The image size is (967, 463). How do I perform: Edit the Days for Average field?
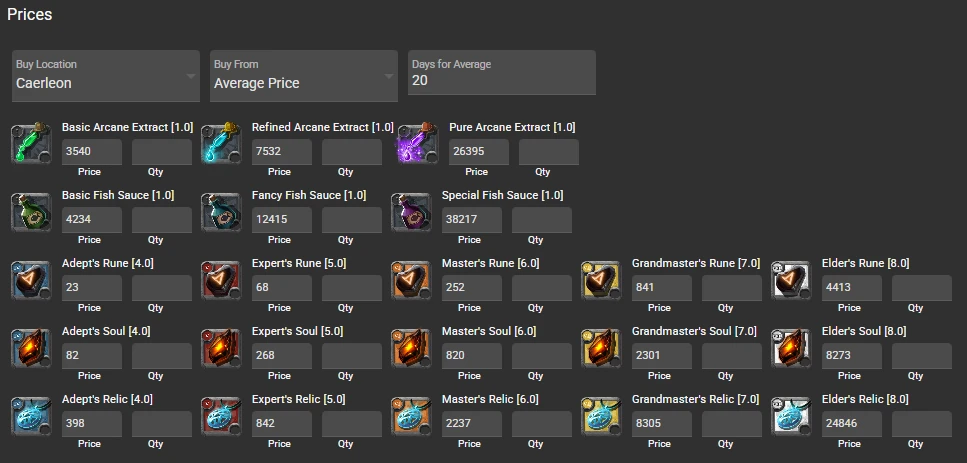(x=501, y=81)
